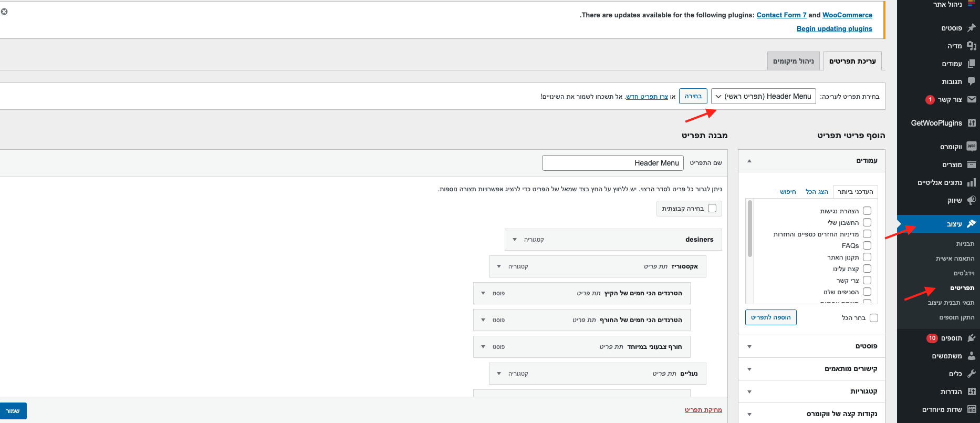Expand the Posts section in add items

click(749, 346)
